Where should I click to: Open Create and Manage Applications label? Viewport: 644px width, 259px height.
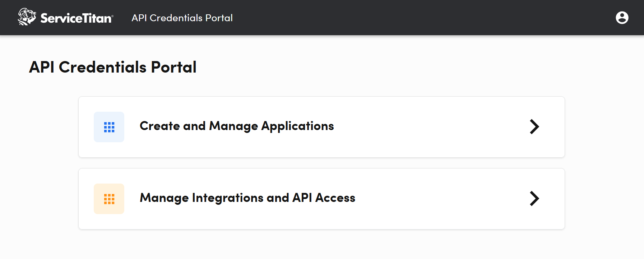point(236,126)
